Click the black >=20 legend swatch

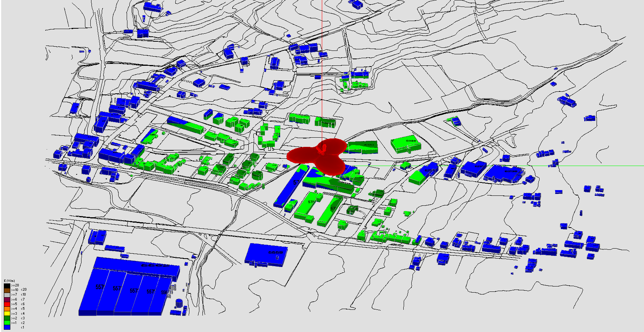point(7,286)
